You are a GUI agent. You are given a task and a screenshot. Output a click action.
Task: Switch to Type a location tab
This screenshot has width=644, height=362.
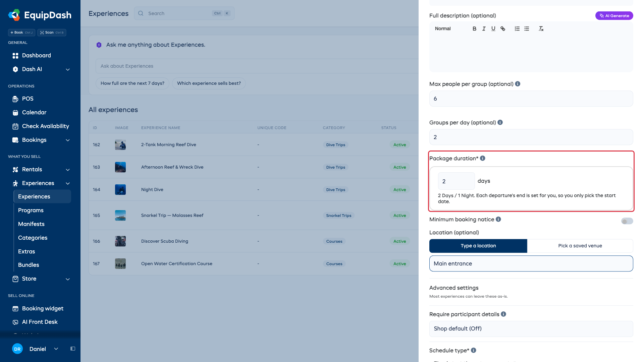point(478,246)
